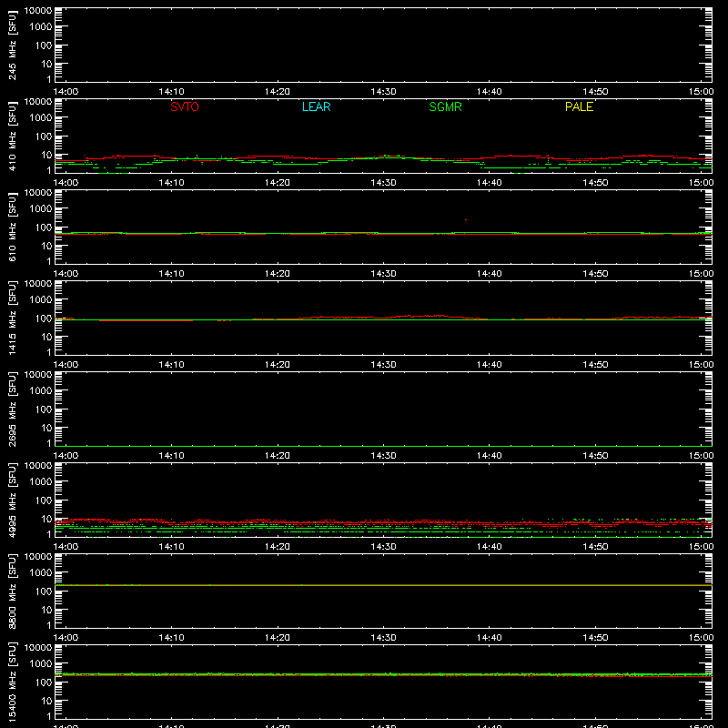Click the cyan LEAR station legend label
The image size is (728, 728).
(316, 106)
